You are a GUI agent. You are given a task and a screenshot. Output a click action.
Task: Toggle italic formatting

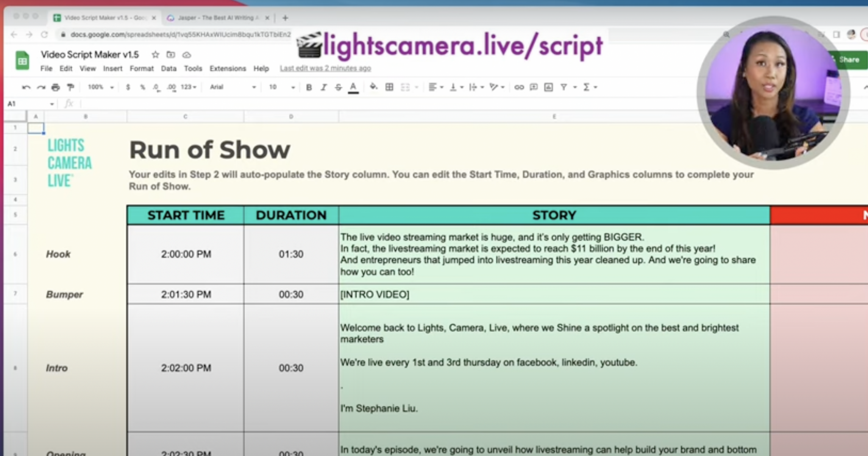[x=323, y=87]
